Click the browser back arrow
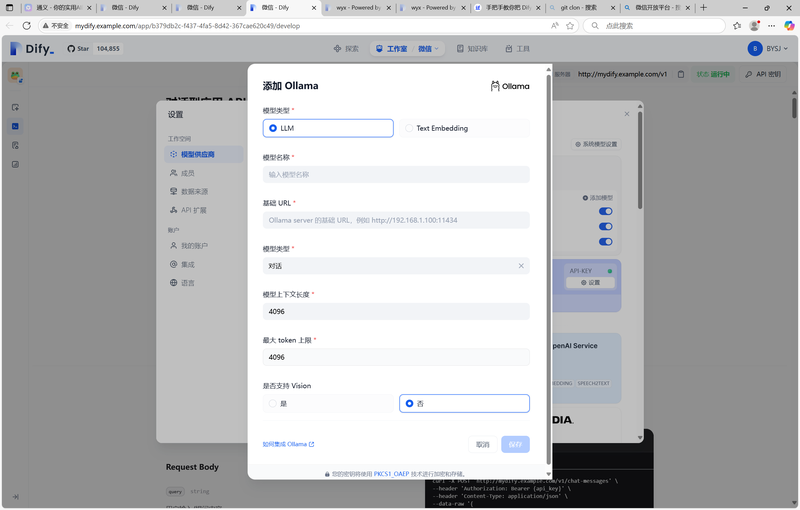Viewport: 800px width, 510px height. point(9,26)
